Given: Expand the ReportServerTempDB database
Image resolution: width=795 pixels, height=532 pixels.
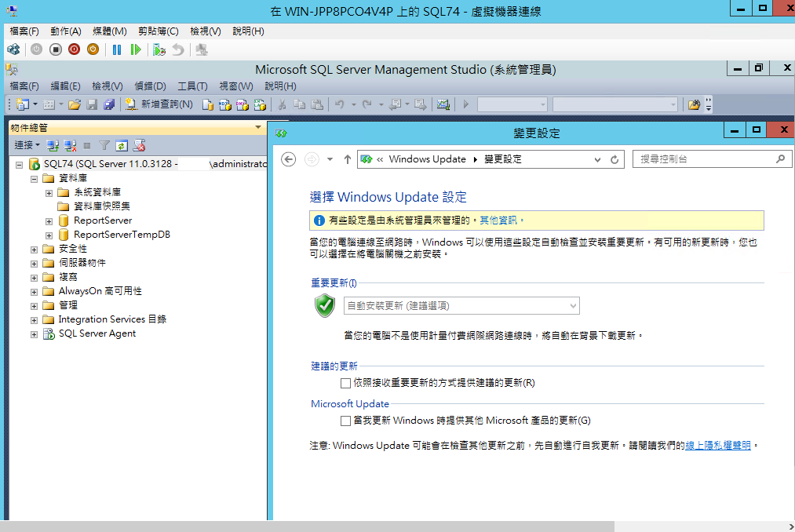Looking at the screenshot, I should 49,236.
